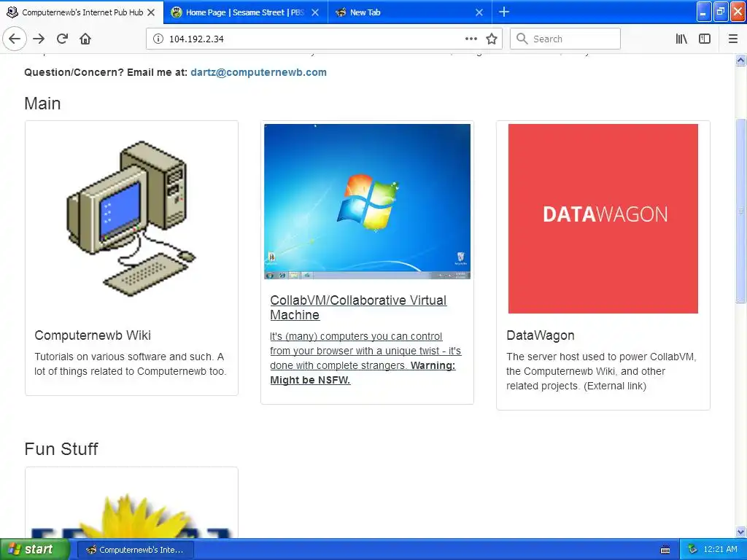Open the DataWagon logo image
Screen dimensions: 747x560
click(x=603, y=219)
